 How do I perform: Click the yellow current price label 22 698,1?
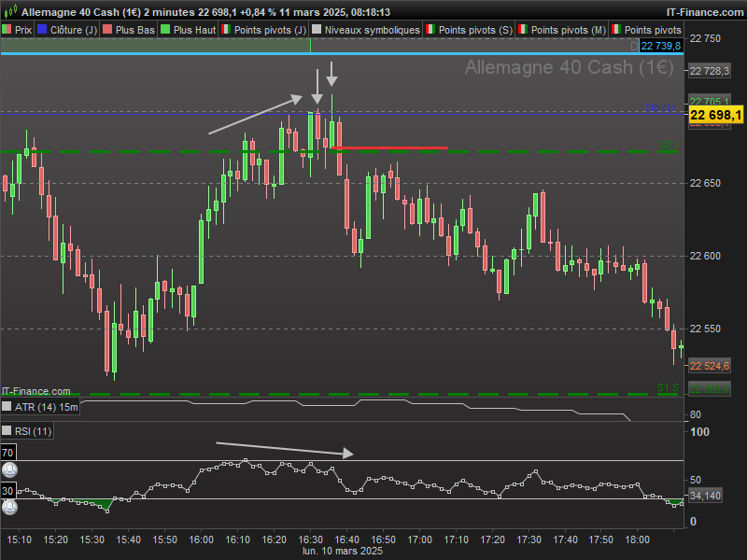click(x=716, y=115)
